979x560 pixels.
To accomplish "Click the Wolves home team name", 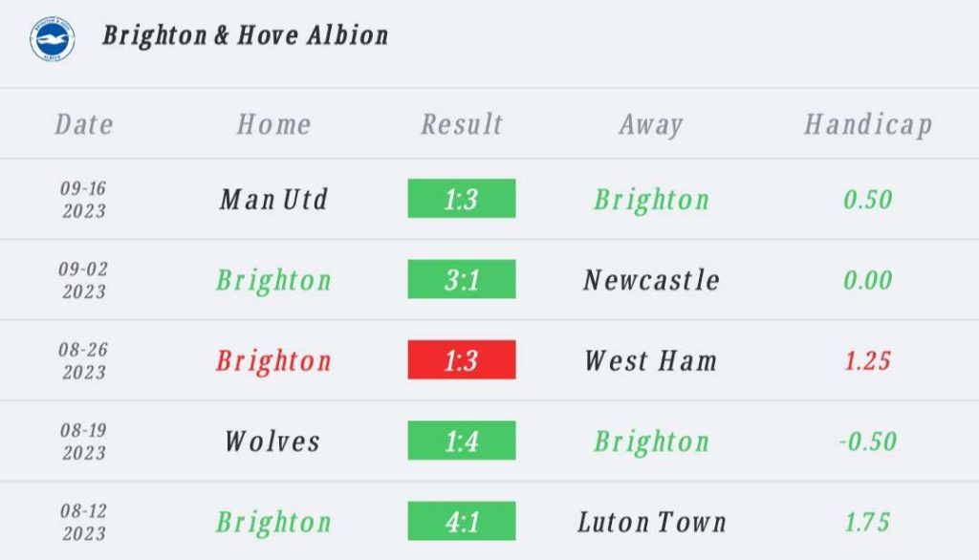I will click(x=272, y=442).
